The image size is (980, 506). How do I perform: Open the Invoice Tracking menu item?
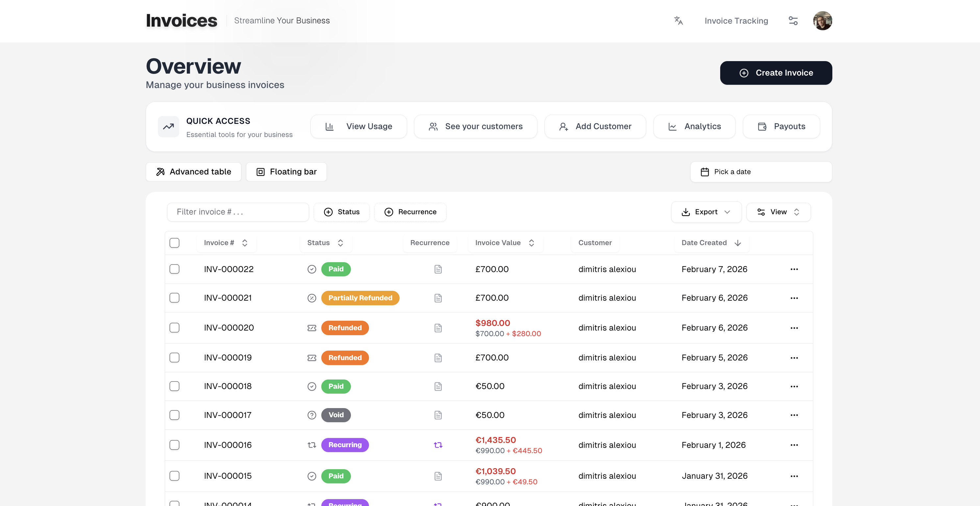736,20
